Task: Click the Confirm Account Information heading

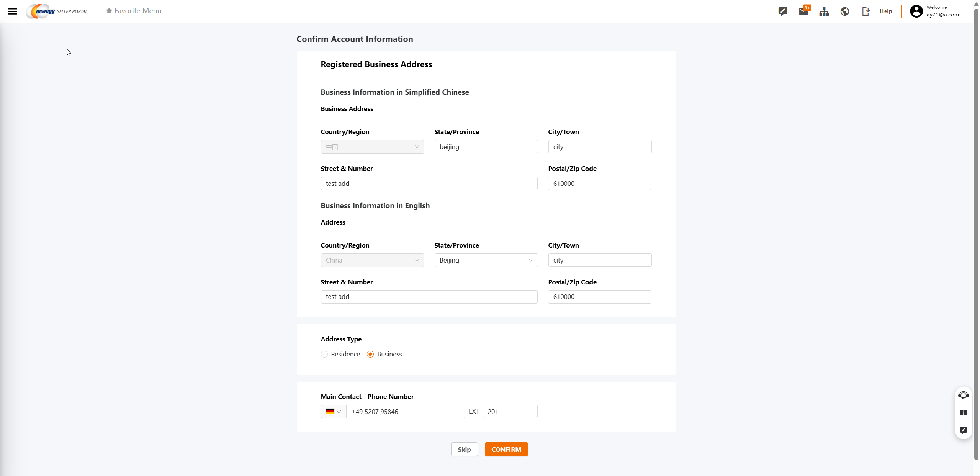Action: [x=355, y=39]
